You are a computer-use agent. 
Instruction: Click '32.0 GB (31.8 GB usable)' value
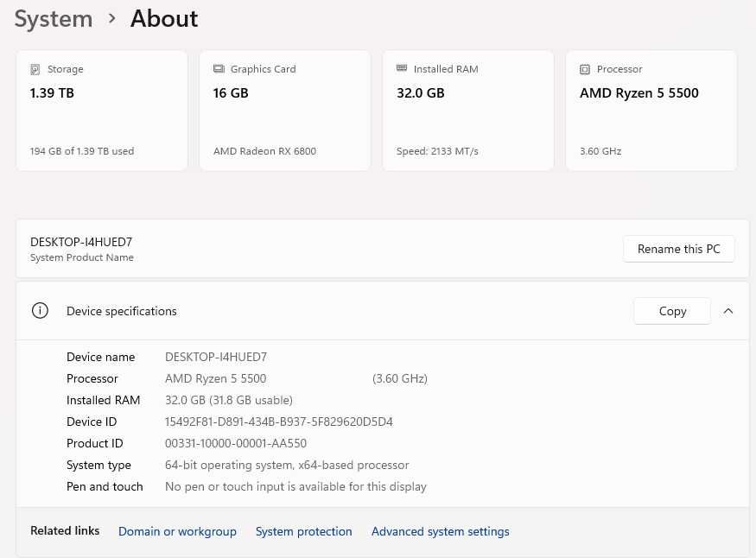(x=229, y=400)
